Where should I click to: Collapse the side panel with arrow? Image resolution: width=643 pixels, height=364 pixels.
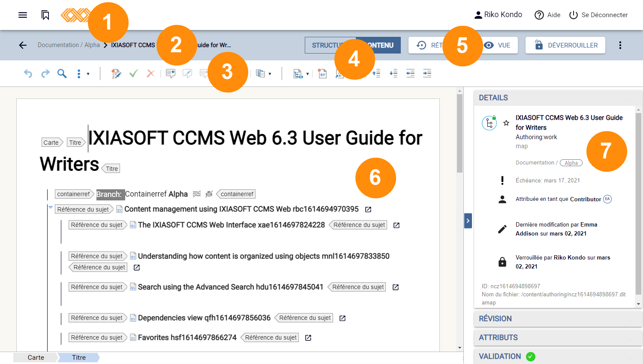[468, 221]
